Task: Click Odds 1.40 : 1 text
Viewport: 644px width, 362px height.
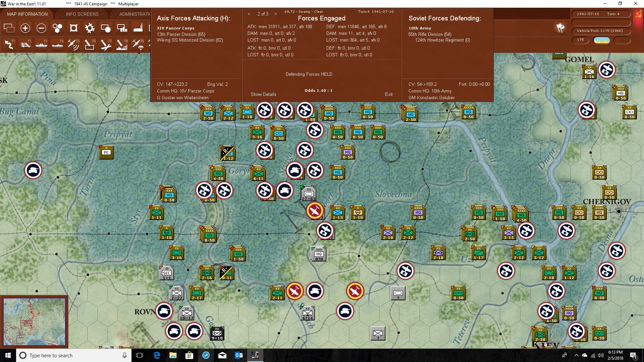Action: tap(318, 90)
